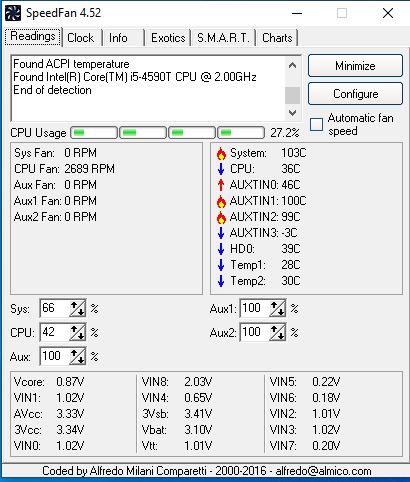
Task: Click the CPU speed spinner arrows
Action: (x=77, y=332)
